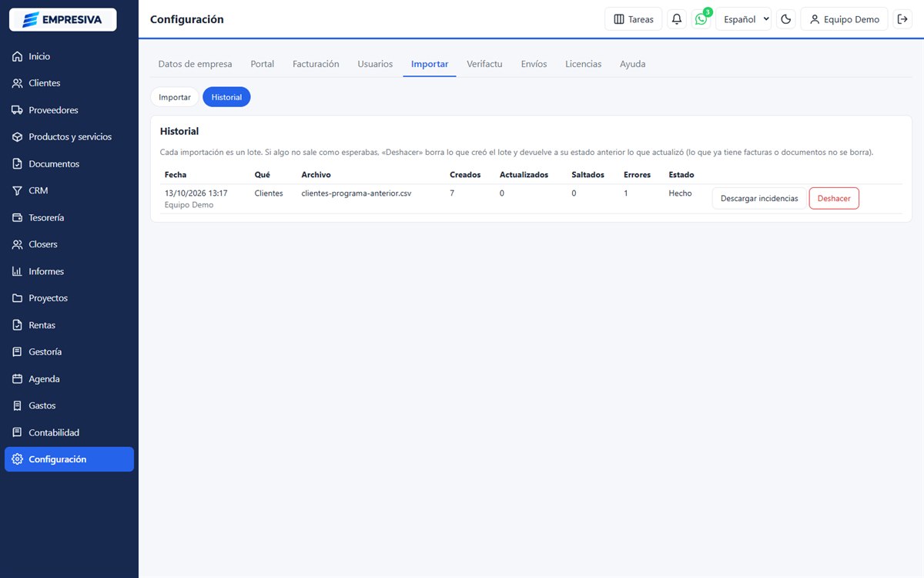Select the Portal tab

coord(263,64)
